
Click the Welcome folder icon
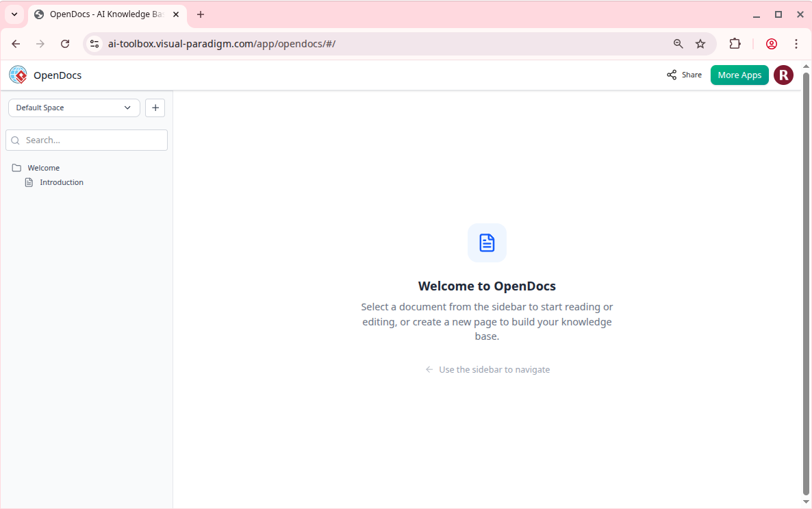tap(16, 167)
